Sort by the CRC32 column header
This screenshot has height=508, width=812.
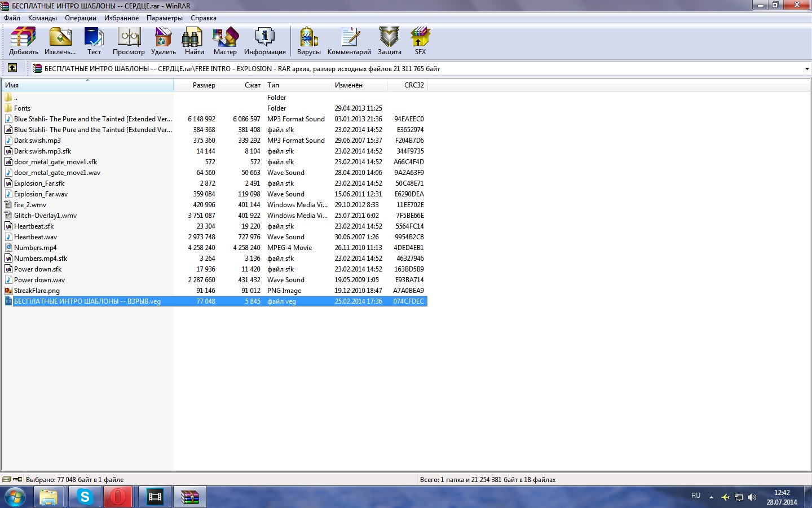(407, 85)
